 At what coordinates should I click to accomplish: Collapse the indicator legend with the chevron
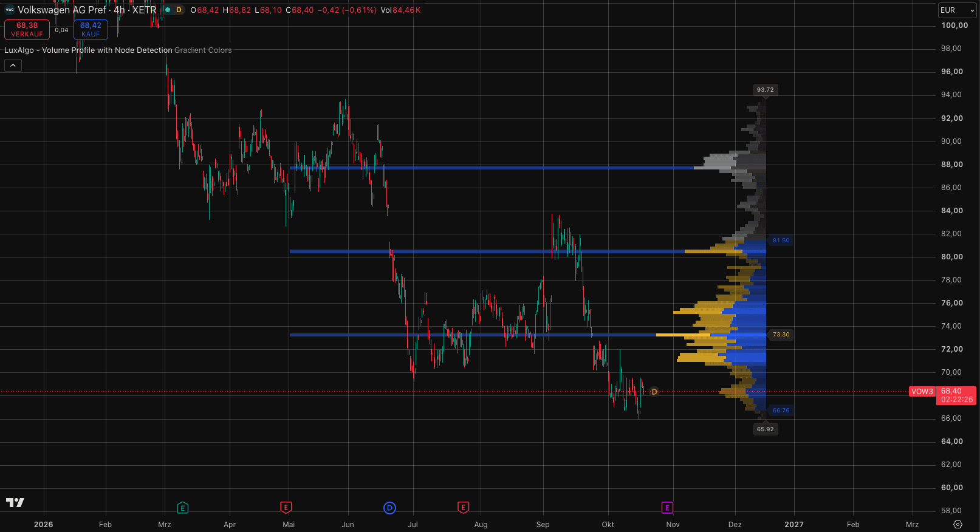pyautogui.click(x=13, y=65)
